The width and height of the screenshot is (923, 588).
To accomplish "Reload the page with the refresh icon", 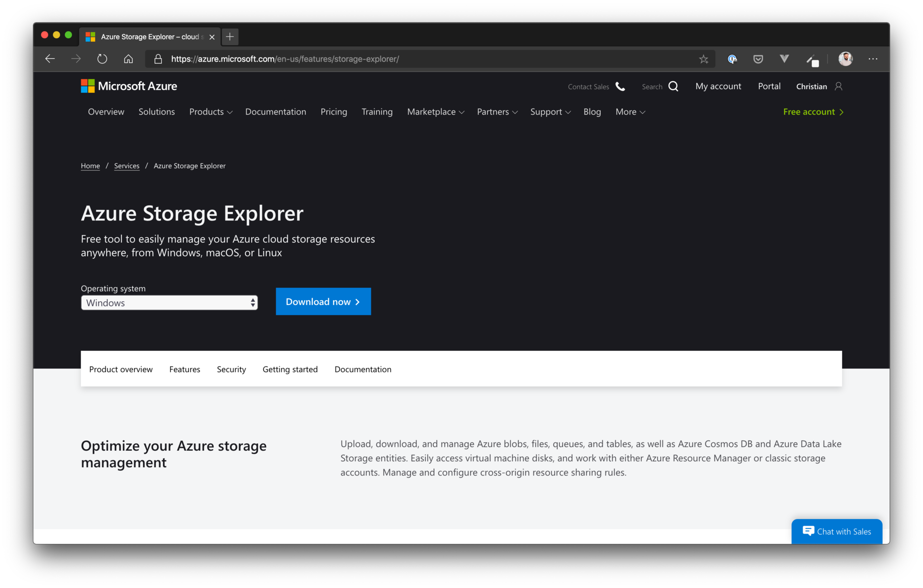I will [102, 58].
